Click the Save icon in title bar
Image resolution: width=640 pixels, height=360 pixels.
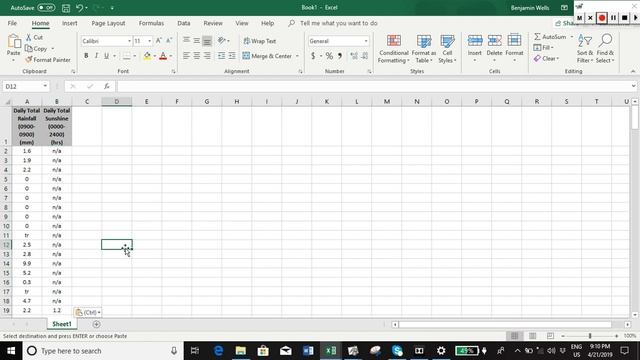point(66,8)
